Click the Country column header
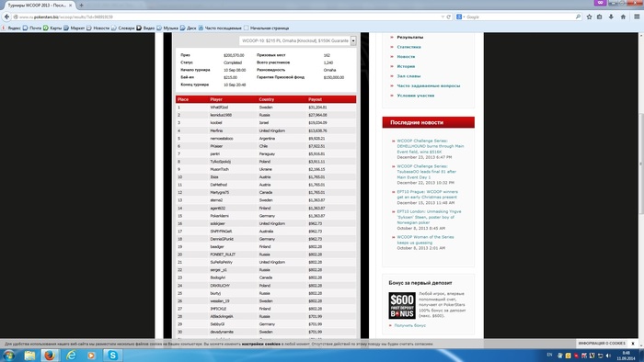This screenshot has width=644, height=362. tap(266, 99)
